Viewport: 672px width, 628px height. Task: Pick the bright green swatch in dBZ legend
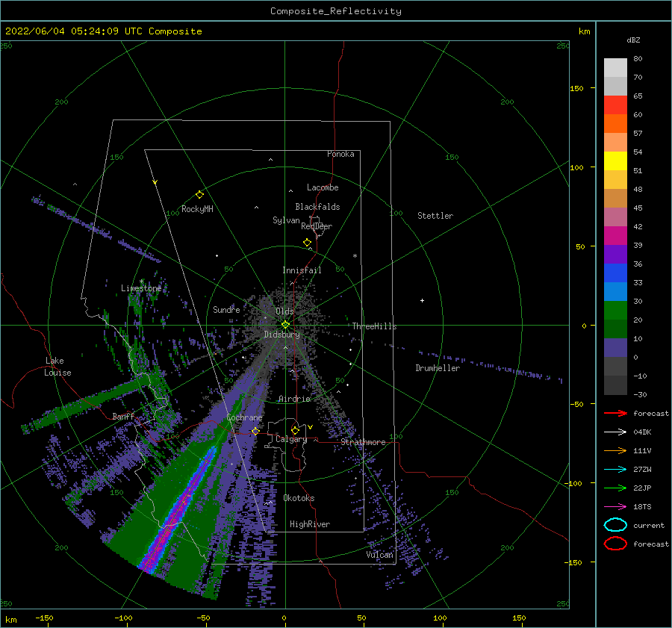tap(615, 311)
